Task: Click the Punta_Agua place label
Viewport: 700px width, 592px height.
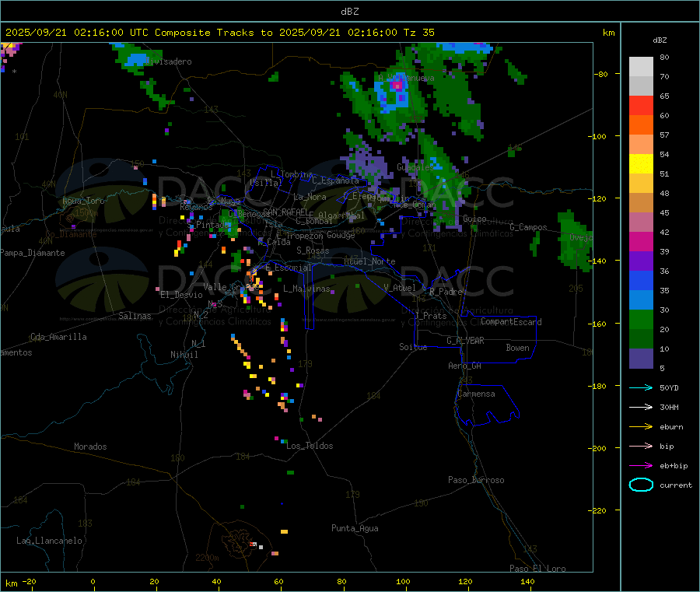Action: [355, 528]
